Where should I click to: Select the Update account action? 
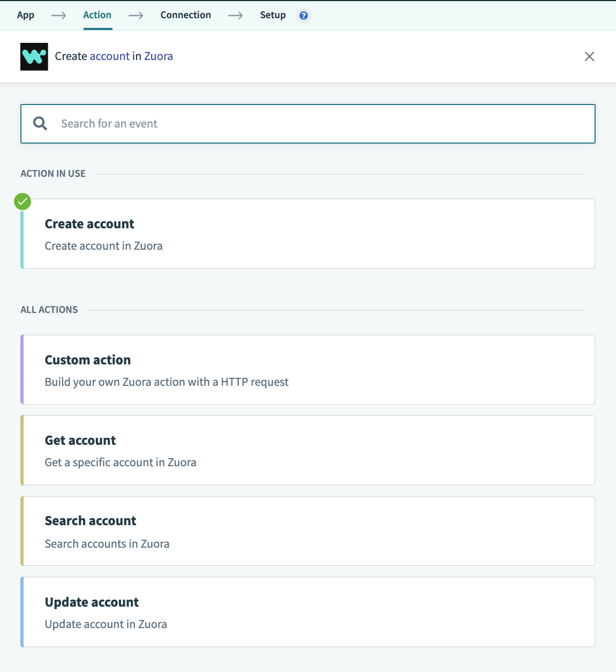click(x=308, y=612)
